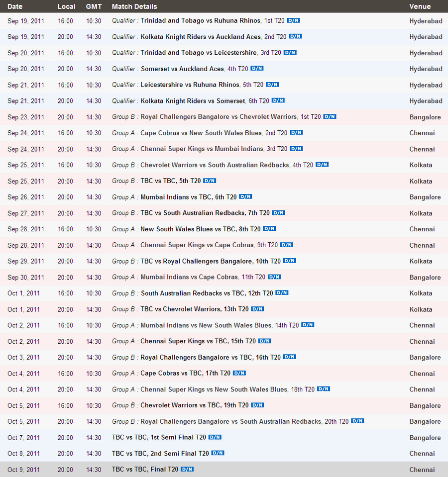Click D/N badge for Cape Cobras vs New South Wales Blues
The width and height of the screenshot is (448, 477).
[296, 132]
